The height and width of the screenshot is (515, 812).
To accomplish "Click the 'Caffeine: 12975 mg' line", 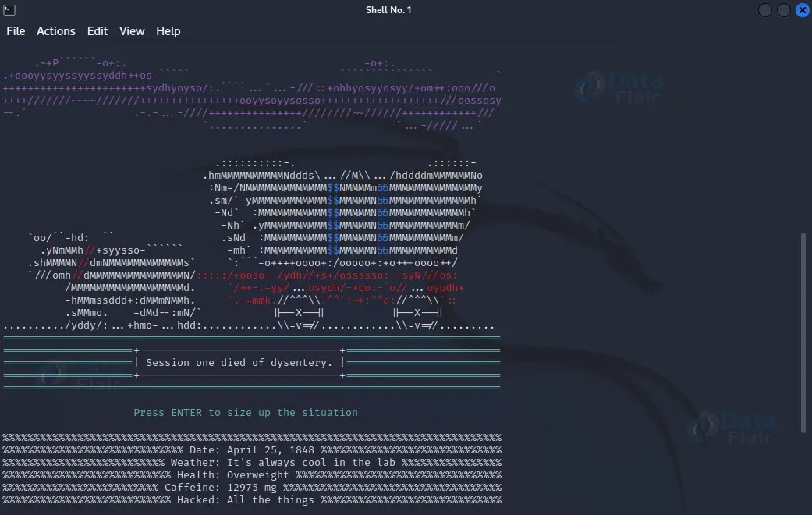I will 221,487.
